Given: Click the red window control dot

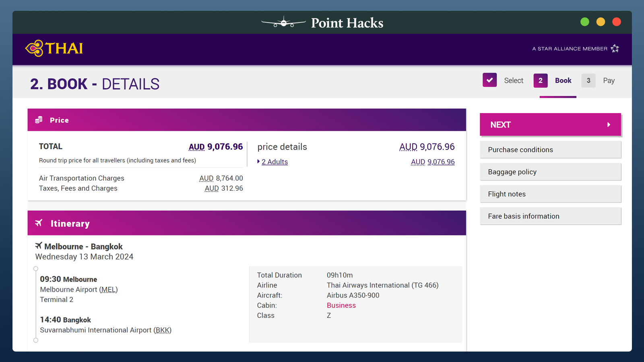Looking at the screenshot, I should 616,22.
